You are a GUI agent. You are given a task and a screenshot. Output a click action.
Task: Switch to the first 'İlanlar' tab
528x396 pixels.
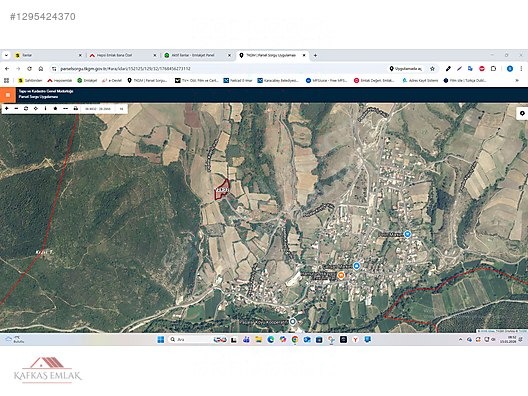click(48, 55)
